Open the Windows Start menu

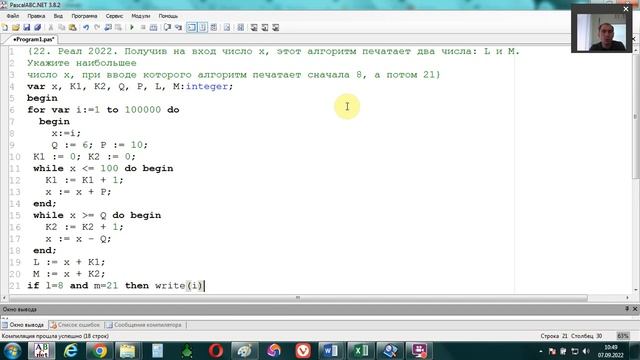13,351
